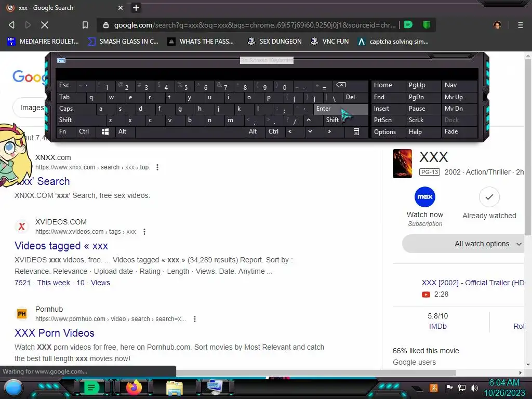Open more options for Pornhub result
Viewport: 532px width, 399px height.
point(195,319)
